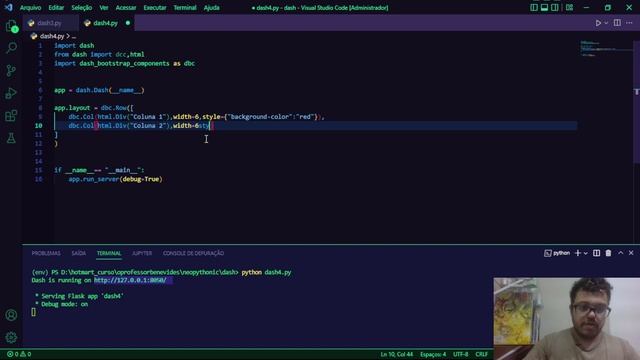This screenshot has height=360, width=640.
Task: Open the Run and Debug view
Action: click(x=11, y=93)
